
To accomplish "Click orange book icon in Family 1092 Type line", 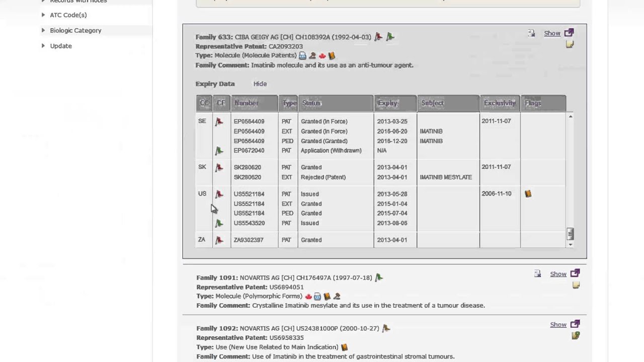I will [344, 347].
